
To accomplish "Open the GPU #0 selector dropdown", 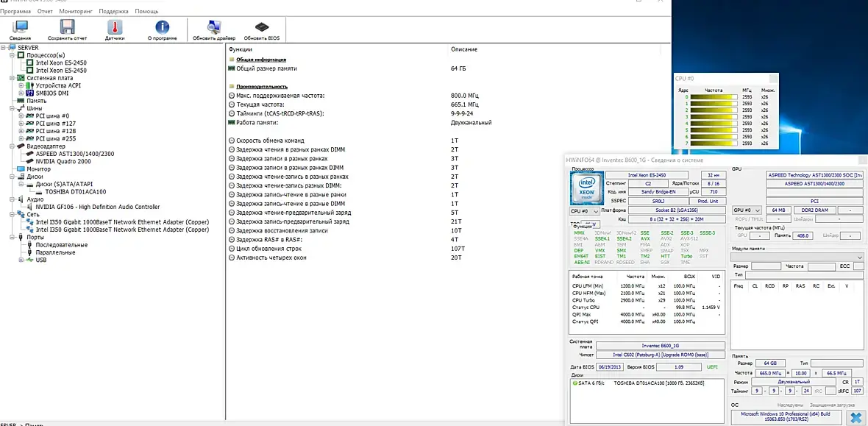I will pos(747,210).
